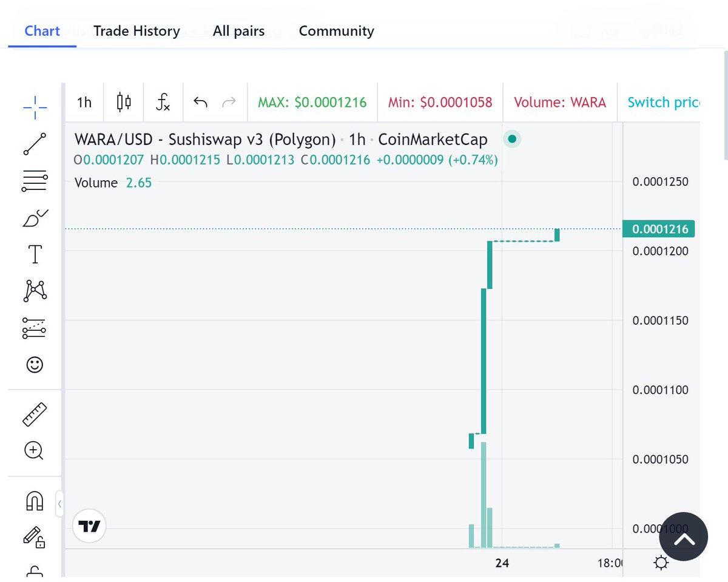Viewport: 728px width, 582px height.
Task: Open the chart patterns tool
Action: [x=35, y=291]
